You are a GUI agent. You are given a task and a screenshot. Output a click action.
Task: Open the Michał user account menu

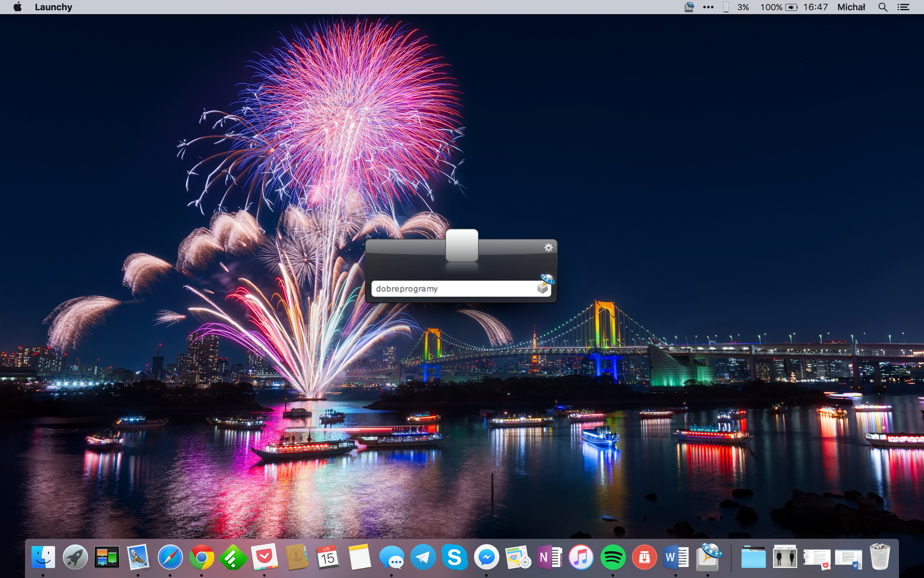(851, 7)
